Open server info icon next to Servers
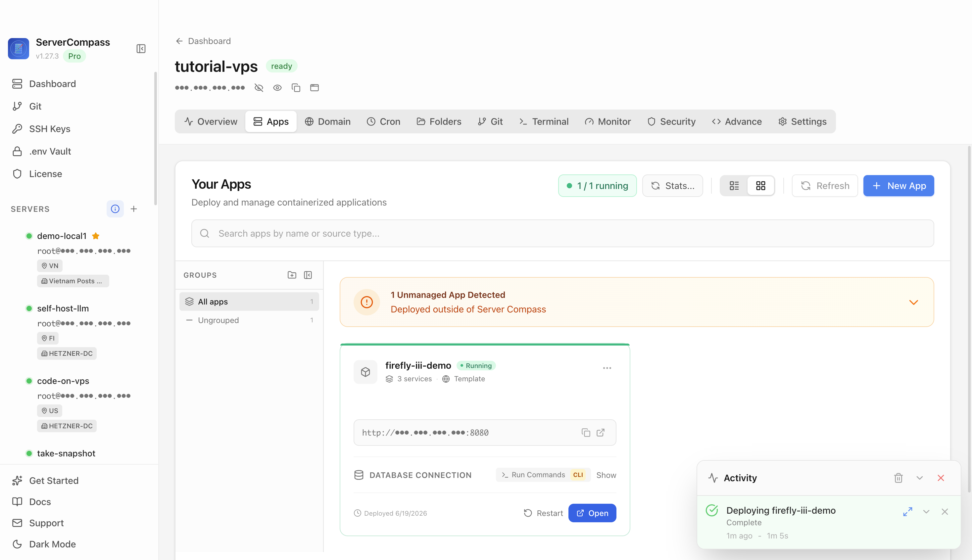Image resolution: width=972 pixels, height=560 pixels. point(115,209)
